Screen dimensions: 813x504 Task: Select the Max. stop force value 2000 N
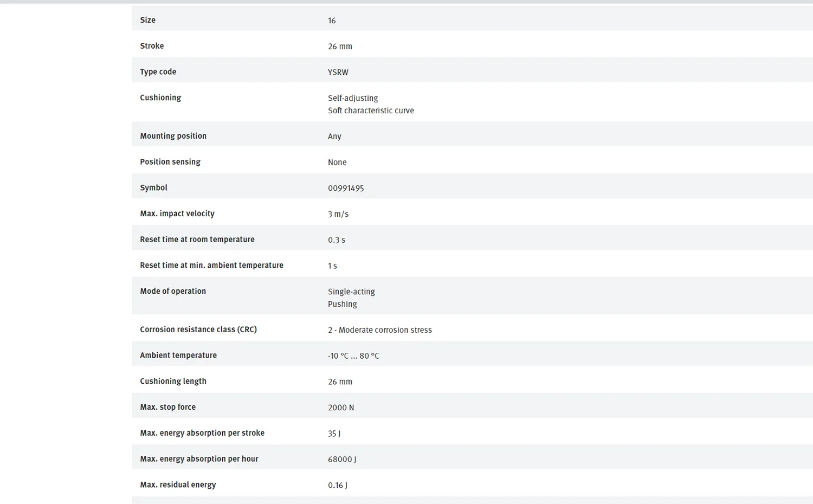pyautogui.click(x=341, y=408)
